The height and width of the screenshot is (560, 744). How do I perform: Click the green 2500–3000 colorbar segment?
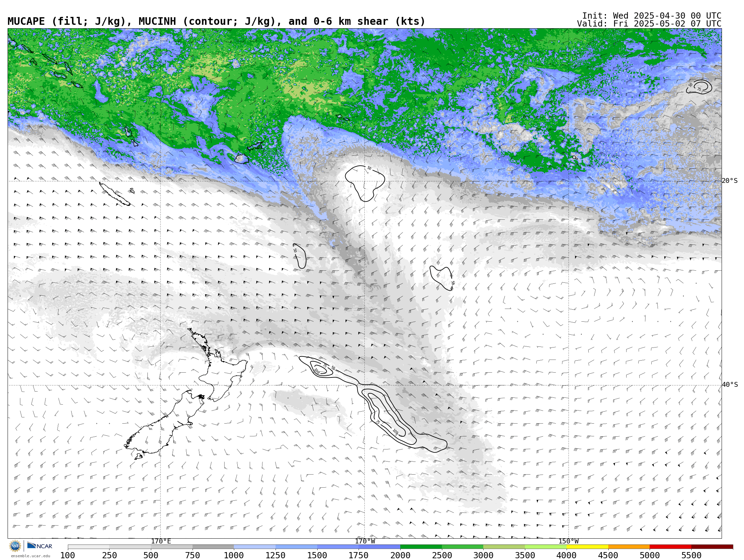click(x=463, y=547)
